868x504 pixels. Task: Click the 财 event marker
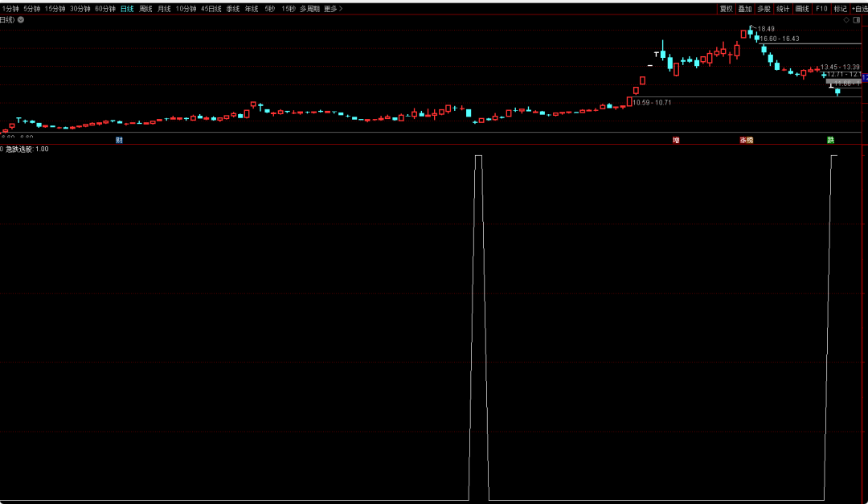119,140
